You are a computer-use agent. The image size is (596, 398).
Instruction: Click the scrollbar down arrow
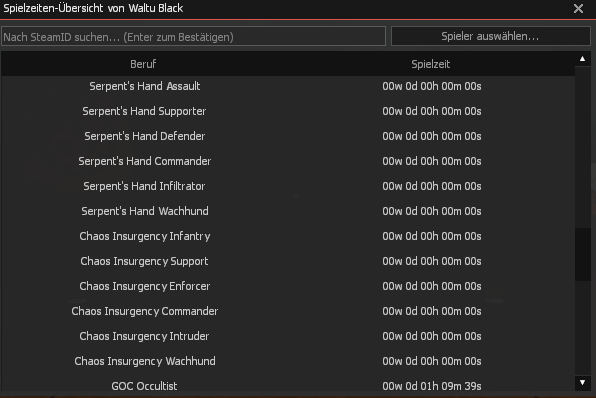click(582, 382)
